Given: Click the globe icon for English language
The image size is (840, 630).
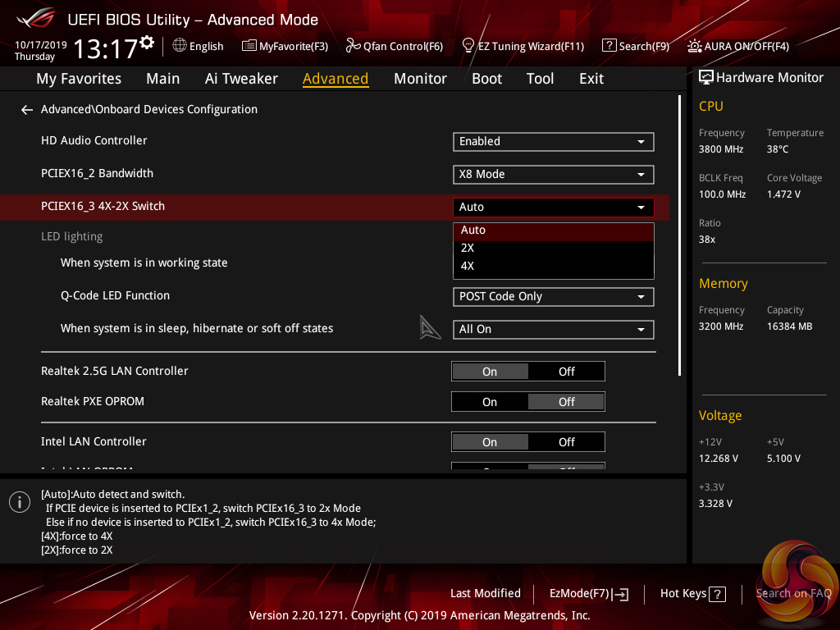Looking at the screenshot, I should (x=180, y=46).
